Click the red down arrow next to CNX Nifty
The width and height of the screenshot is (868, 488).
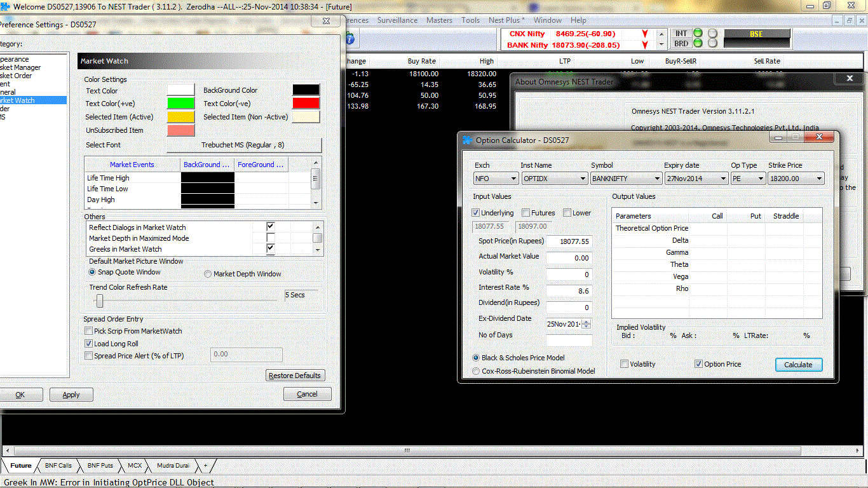(645, 34)
